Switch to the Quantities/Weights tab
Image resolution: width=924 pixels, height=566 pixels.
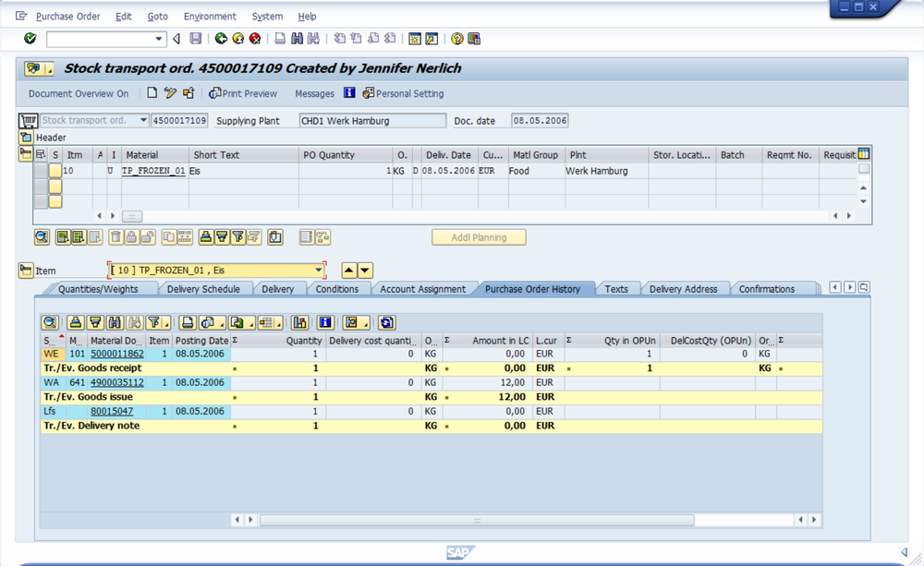pyautogui.click(x=98, y=289)
